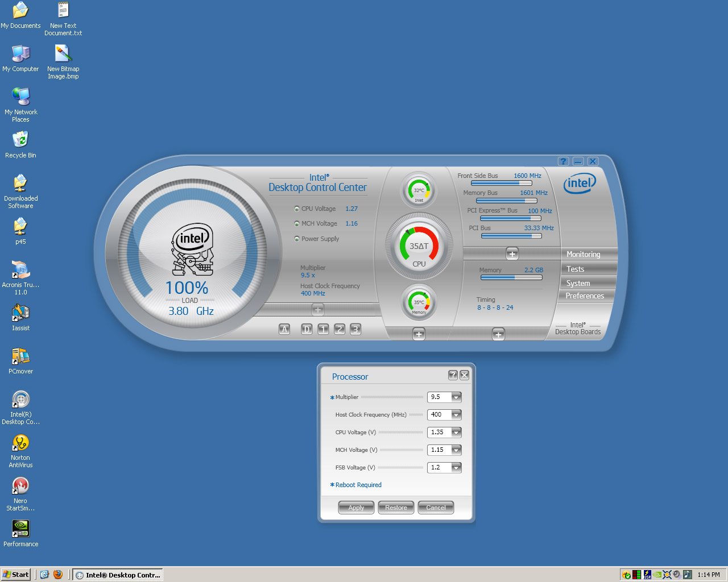728x582 pixels.
Task: Click Intel Desktop Boards link
Action: coord(578,329)
